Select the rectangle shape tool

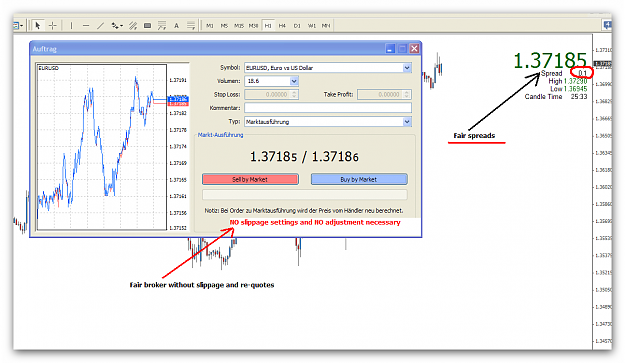tap(147, 26)
